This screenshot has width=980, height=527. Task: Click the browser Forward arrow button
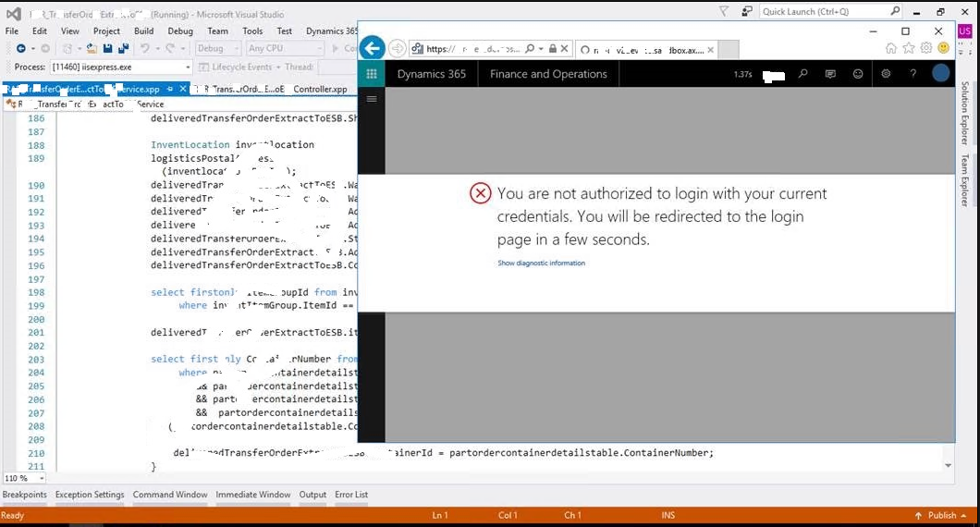click(x=397, y=48)
